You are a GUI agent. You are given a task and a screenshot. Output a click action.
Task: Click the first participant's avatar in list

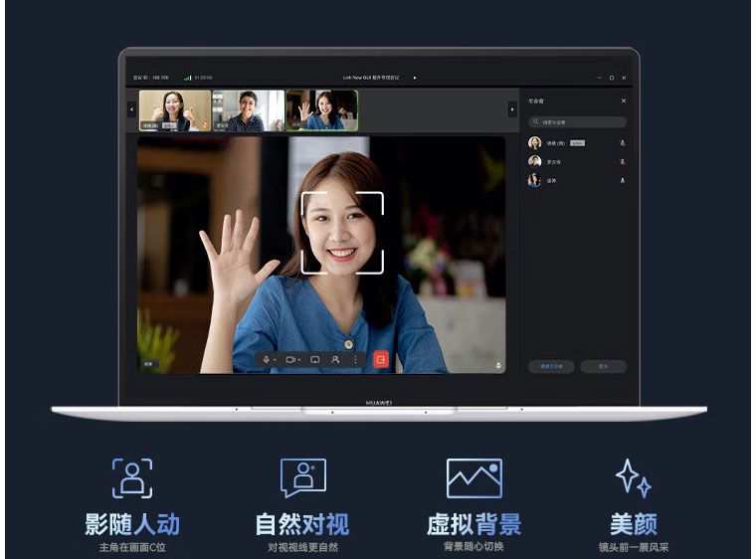tap(535, 143)
